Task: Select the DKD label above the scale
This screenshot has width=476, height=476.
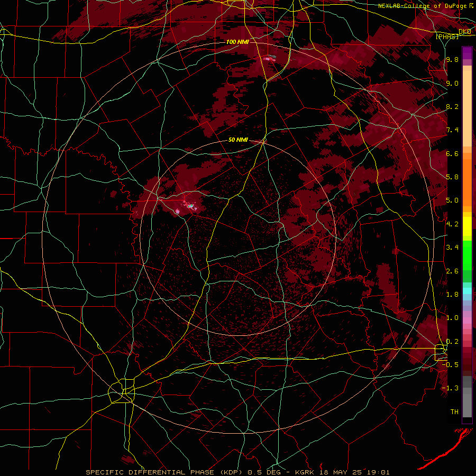Action: [465, 32]
